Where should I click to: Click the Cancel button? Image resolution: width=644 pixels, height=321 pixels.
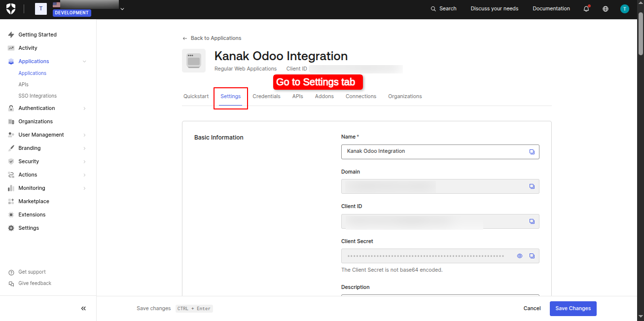pyautogui.click(x=532, y=309)
